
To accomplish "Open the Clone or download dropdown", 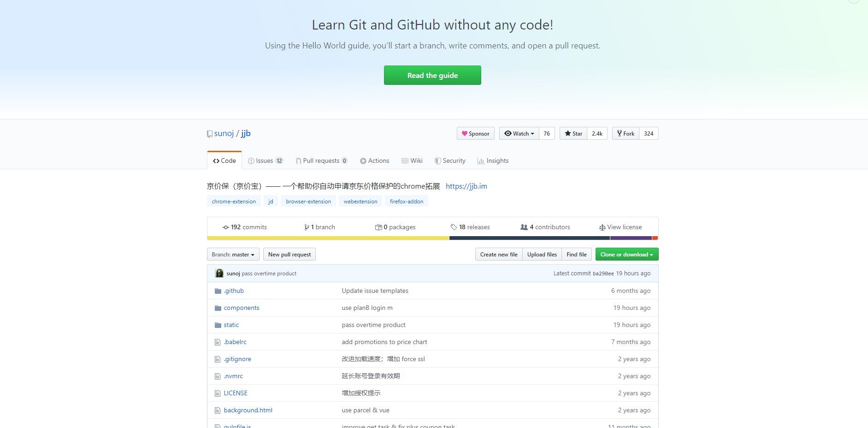I will click(627, 254).
